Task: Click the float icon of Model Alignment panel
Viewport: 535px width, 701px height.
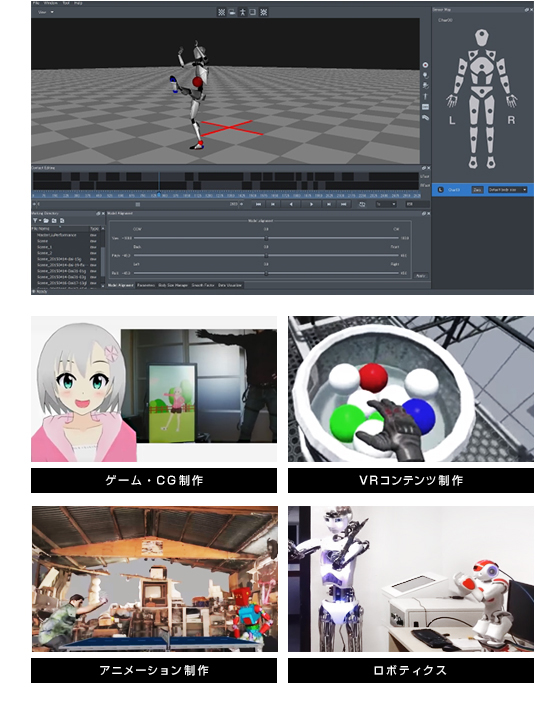Action: click(x=424, y=214)
